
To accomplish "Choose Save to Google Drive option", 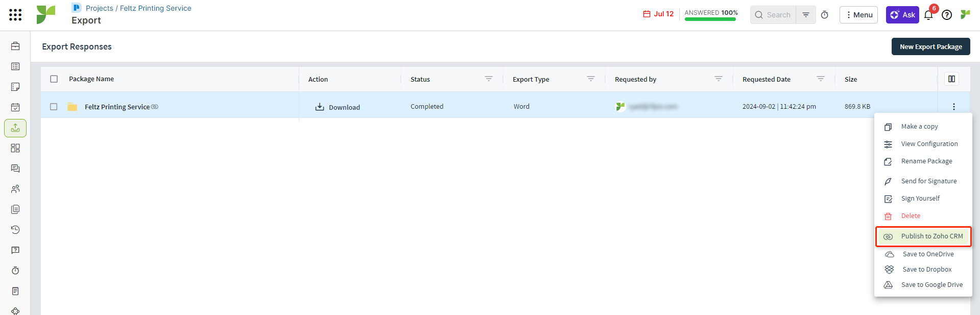I will (931, 285).
